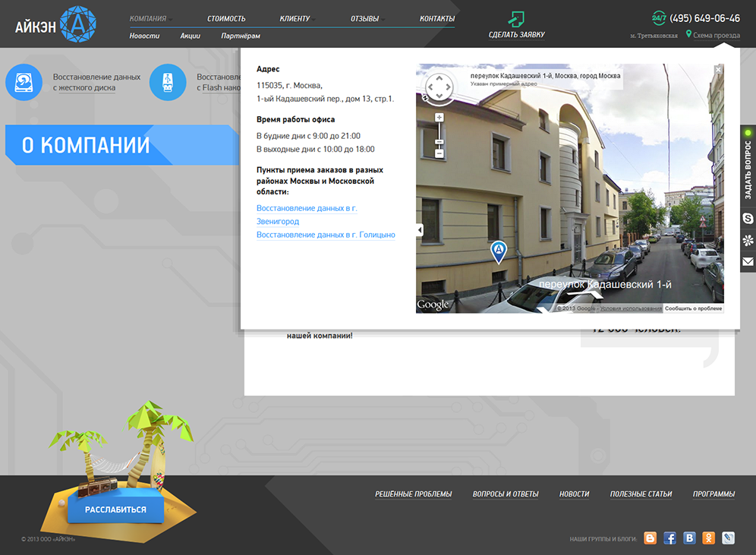Click the Odnoklassniki icon in footer
The image size is (756, 555).
click(709, 538)
